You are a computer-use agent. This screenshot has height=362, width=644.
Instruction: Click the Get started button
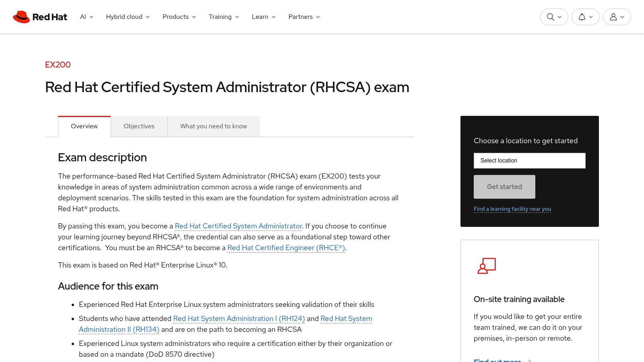tap(504, 187)
